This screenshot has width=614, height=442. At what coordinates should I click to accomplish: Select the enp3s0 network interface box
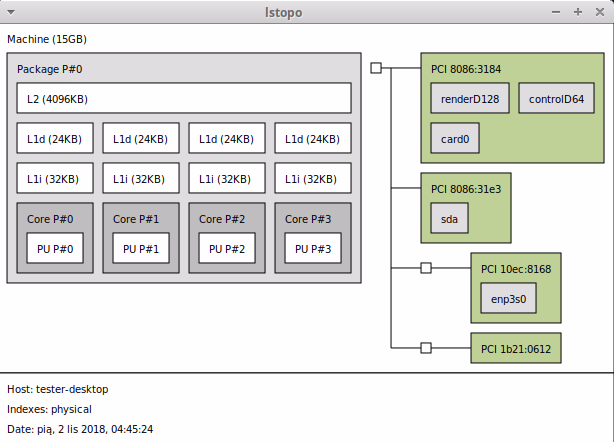point(508,297)
